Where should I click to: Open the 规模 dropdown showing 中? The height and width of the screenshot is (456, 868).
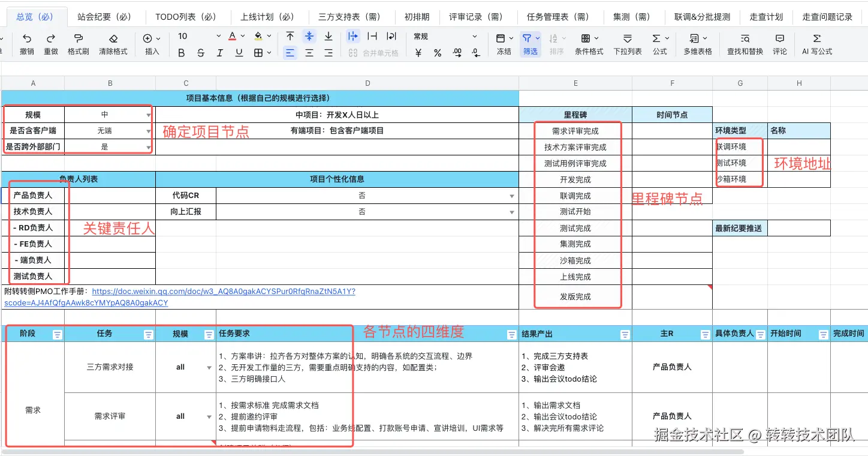pyautogui.click(x=149, y=115)
